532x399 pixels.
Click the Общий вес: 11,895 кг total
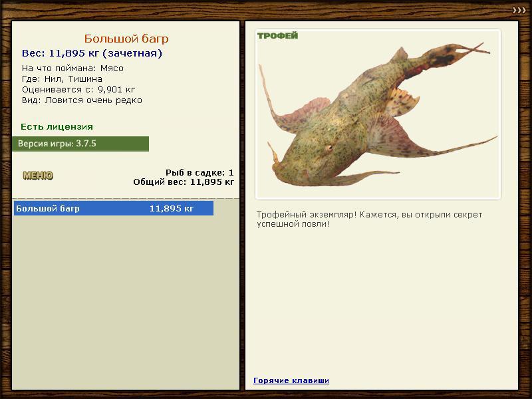coord(184,182)
